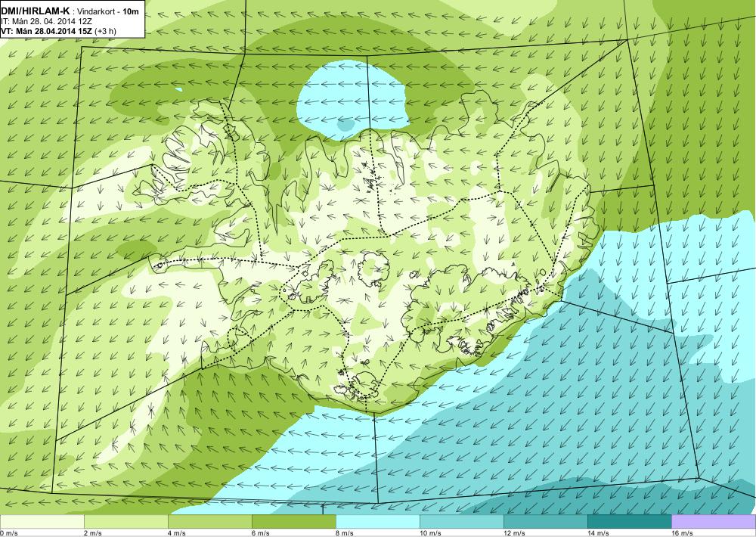Click the 14 m/s dark teal legend swatch
The height and width of the screenshot is (537, 756).
(x=629, y=522)
